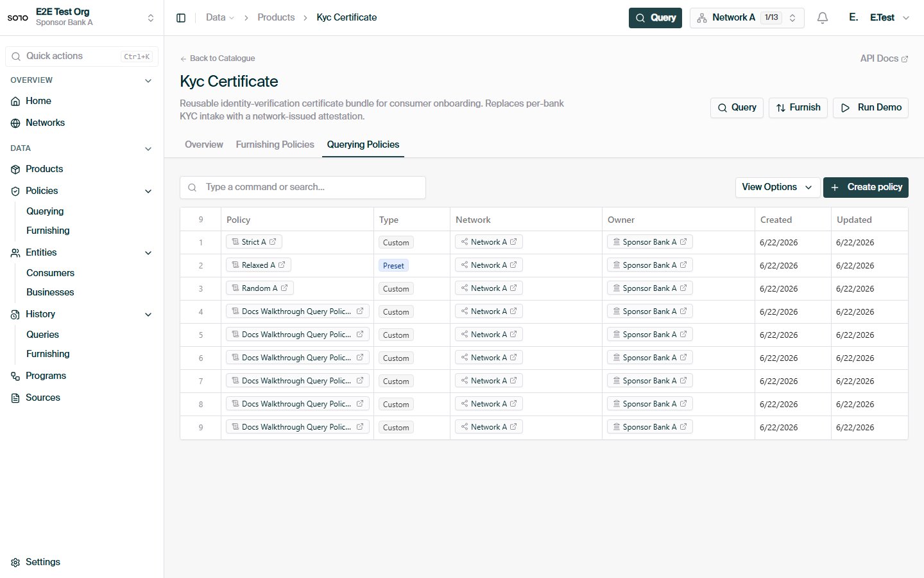Click the Programs icon in sidebar
This screenshot has width=924, height=578.
click(x=15, y=376)
